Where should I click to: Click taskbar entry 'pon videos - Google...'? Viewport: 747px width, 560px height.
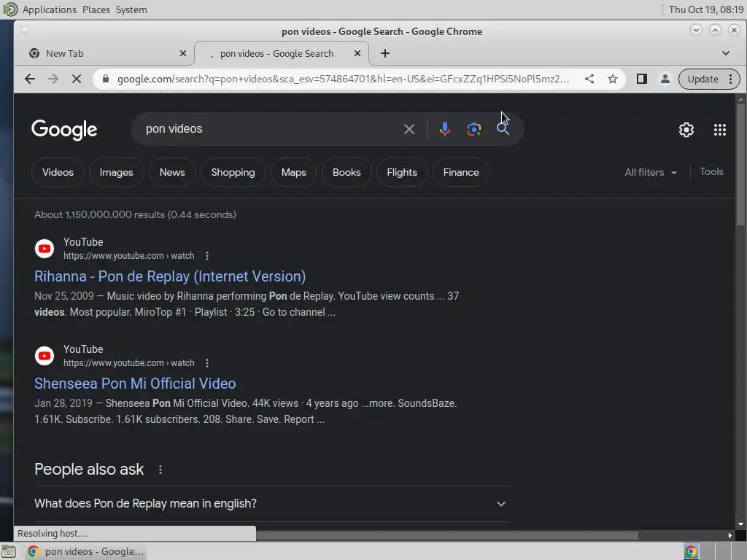pos(86,551)
